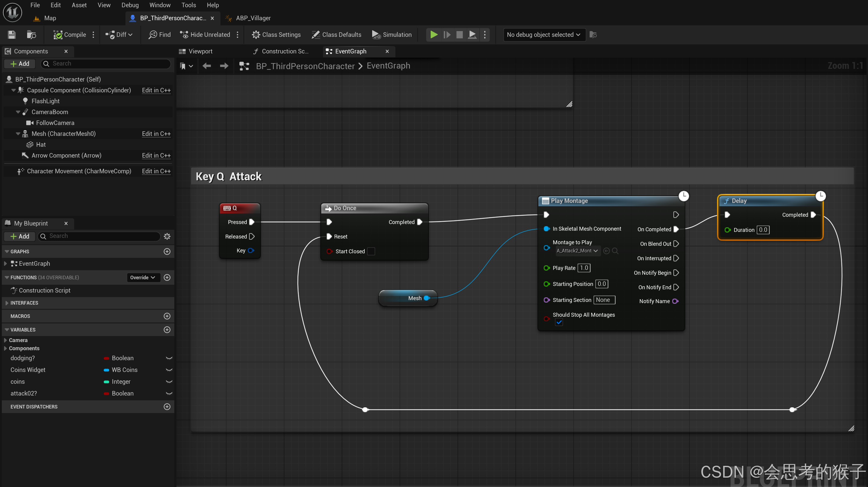The height and width of the screenshot is (487, 868).
Task: Uncheck Should Stop All Montages
Action: coord(559,322)
